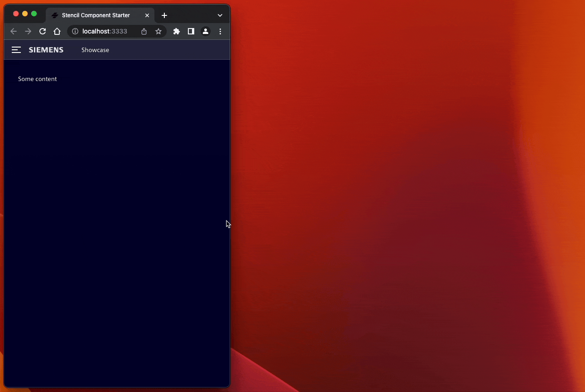Image resolution: width=585 pixels, height=392 pixels.
Task: Open the browser profile avatar
Action: 206,31
